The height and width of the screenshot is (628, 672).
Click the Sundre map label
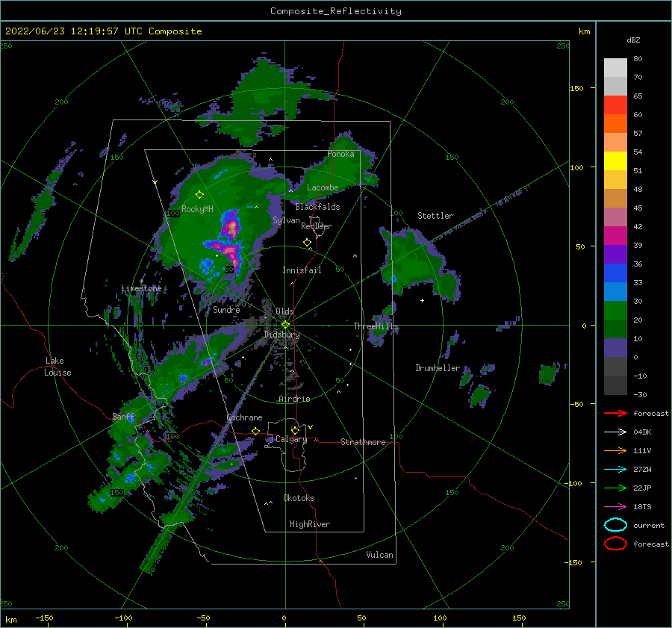[x=226, y=309]
